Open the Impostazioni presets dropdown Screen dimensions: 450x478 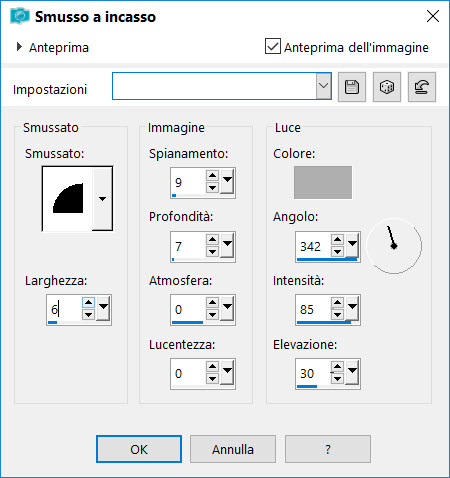[323, 86]
